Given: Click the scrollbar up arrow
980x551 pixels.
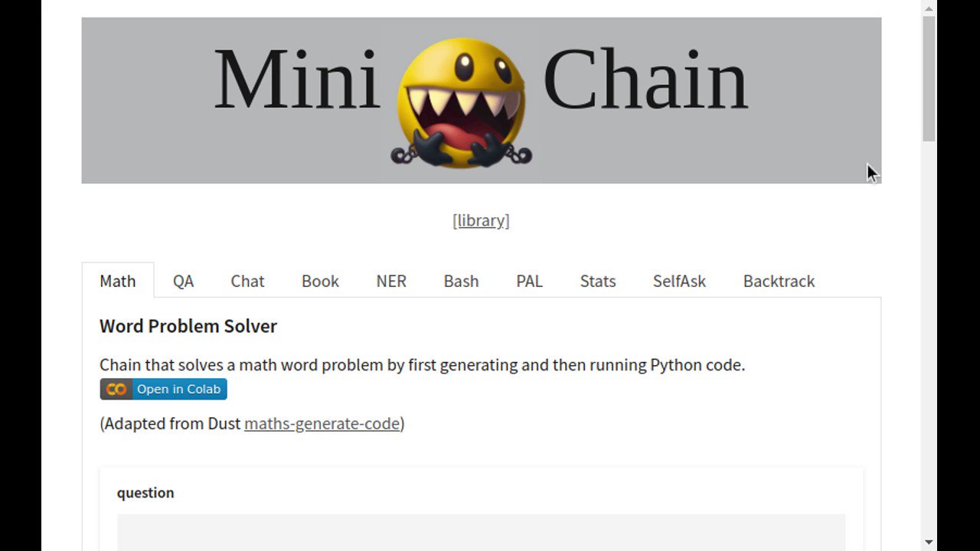Looking at the screenshot, I should [x=929, y=8].
